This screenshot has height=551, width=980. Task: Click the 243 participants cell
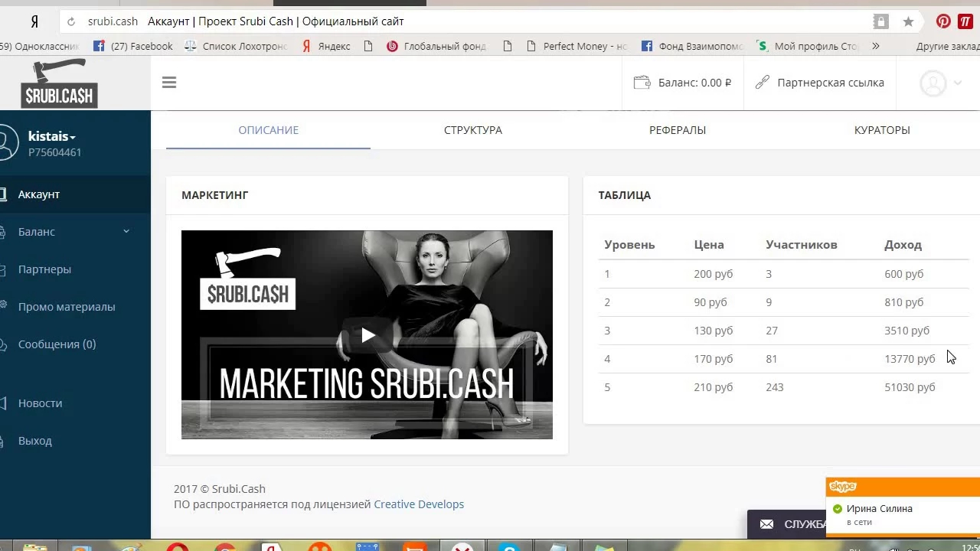[775, 387]
